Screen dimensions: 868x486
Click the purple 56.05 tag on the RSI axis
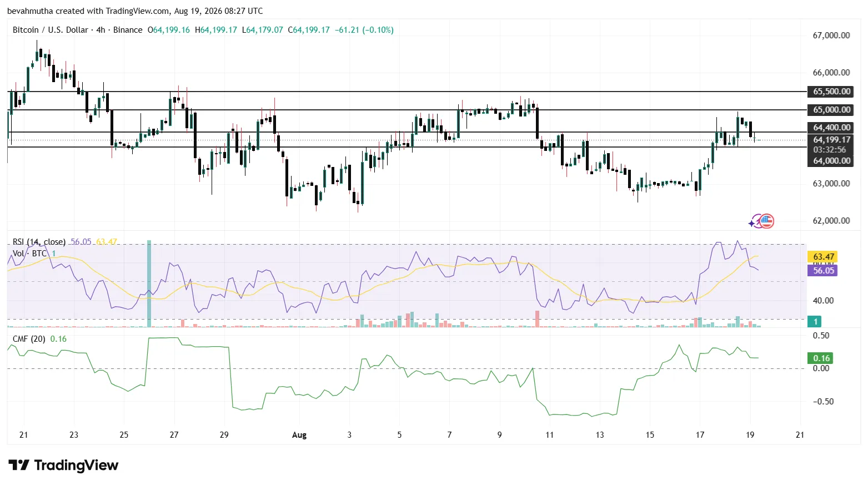[822, 271]
